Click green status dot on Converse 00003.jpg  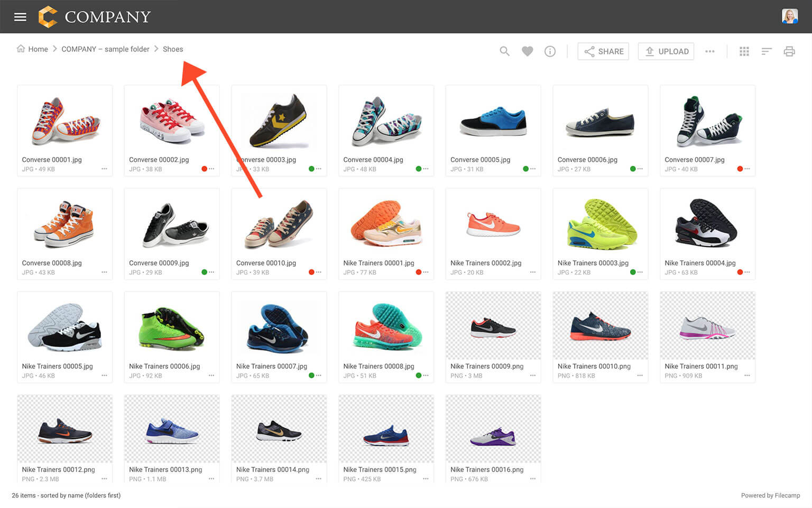pos(311,169)
